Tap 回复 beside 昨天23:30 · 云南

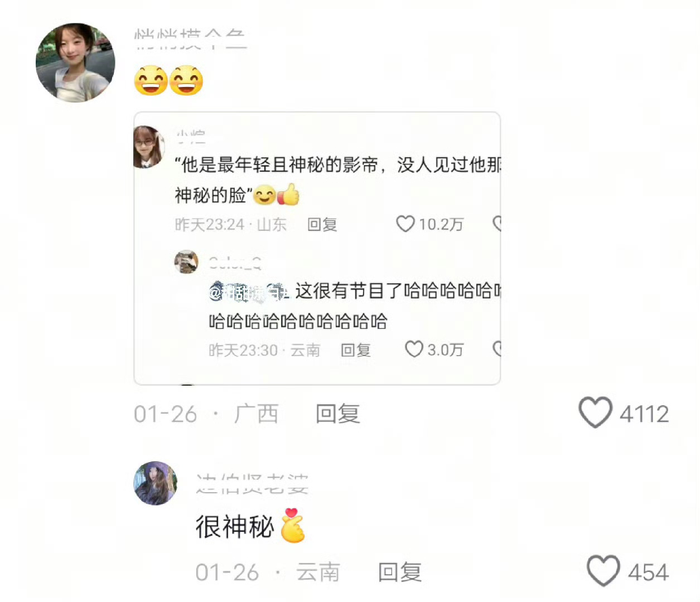356,350
